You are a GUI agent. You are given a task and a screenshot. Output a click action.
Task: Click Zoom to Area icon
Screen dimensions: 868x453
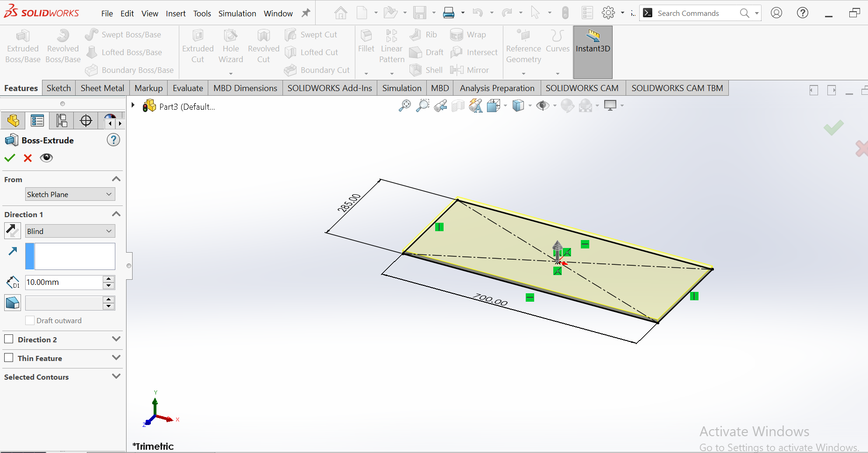pyautogui.click(x=423, y=106)
